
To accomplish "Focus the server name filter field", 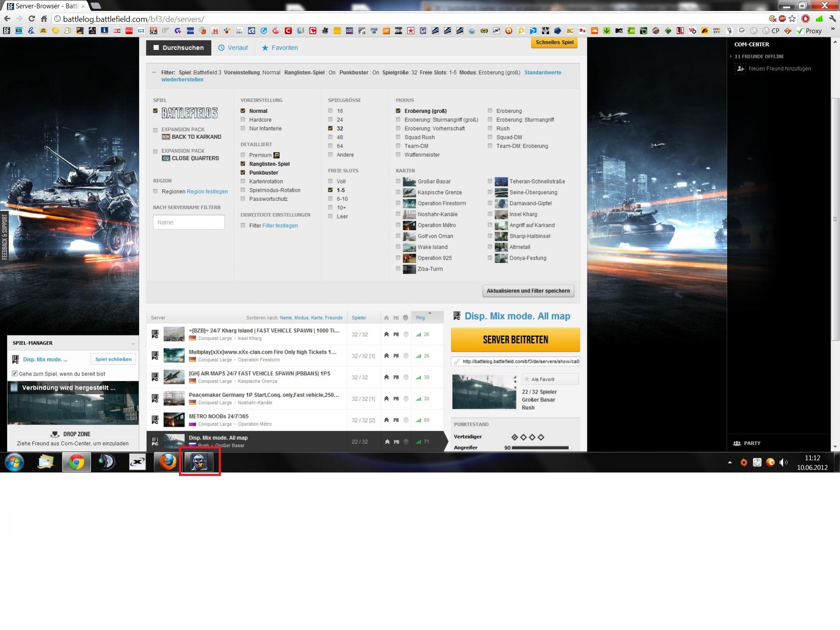I will click(189, 222).
